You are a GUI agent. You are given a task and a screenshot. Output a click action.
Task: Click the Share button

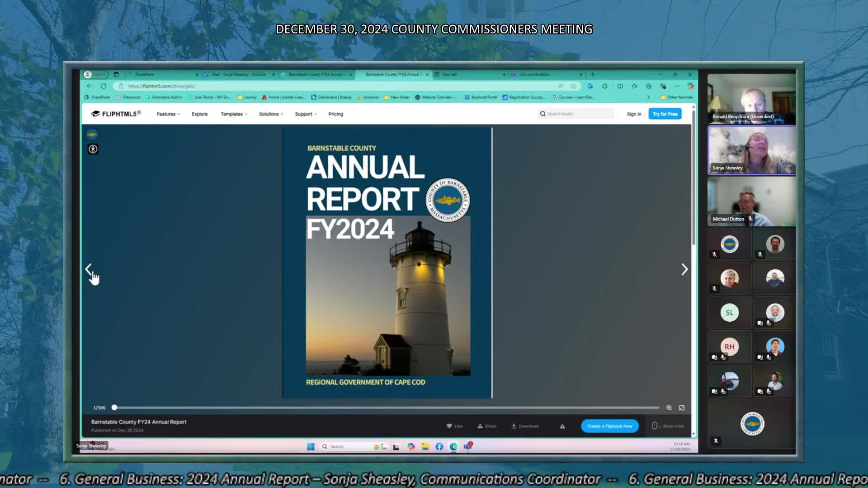click(x=487, y=426)
